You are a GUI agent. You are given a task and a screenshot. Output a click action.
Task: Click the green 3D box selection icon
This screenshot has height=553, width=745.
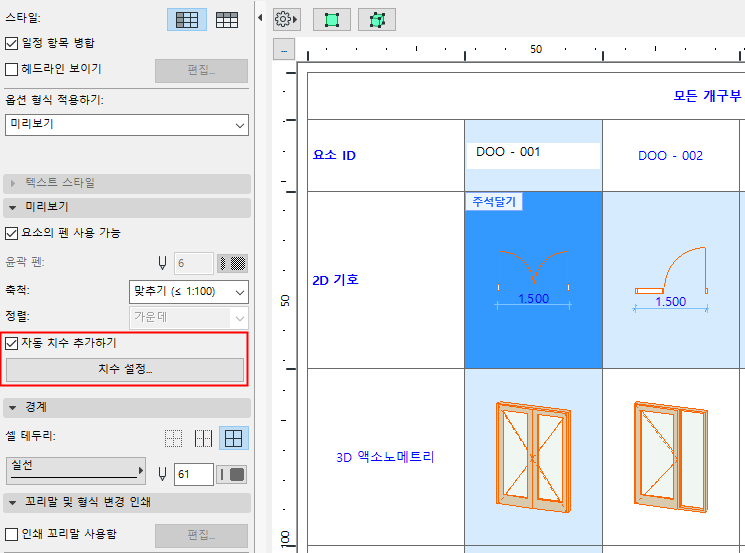tap(377, 20)
